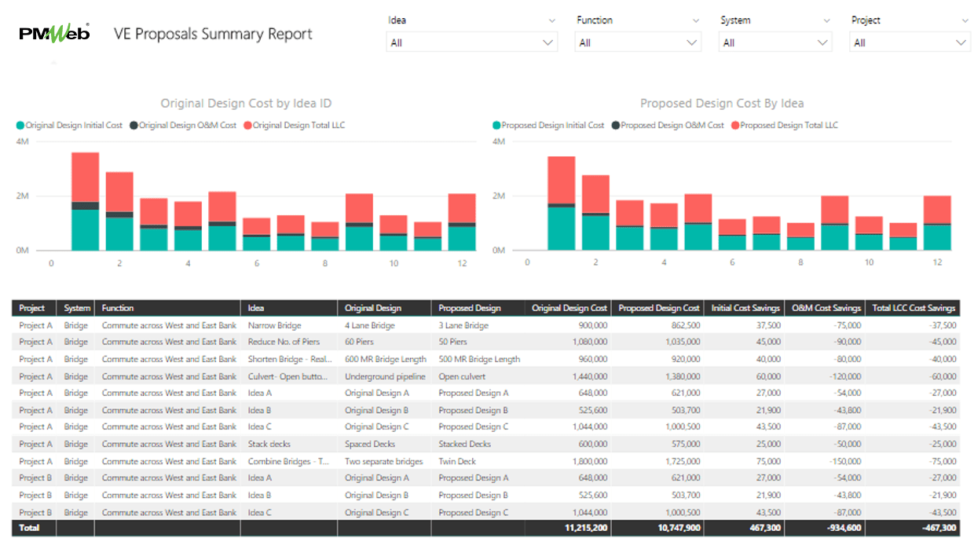
Task: Click the teal dot next to "Proposed Design Initial Cost"
Action: (496, 125)
